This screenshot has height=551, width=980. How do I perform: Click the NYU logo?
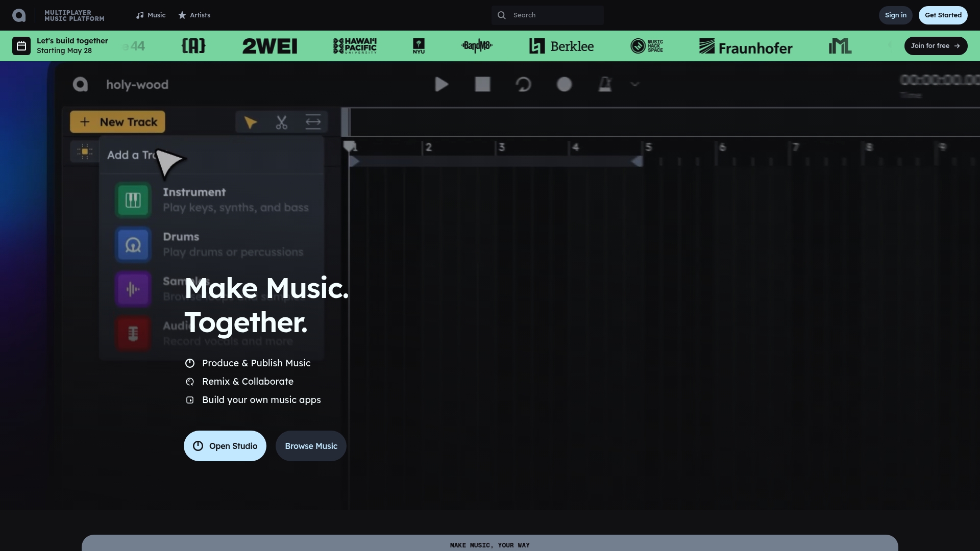click(419, 46)
